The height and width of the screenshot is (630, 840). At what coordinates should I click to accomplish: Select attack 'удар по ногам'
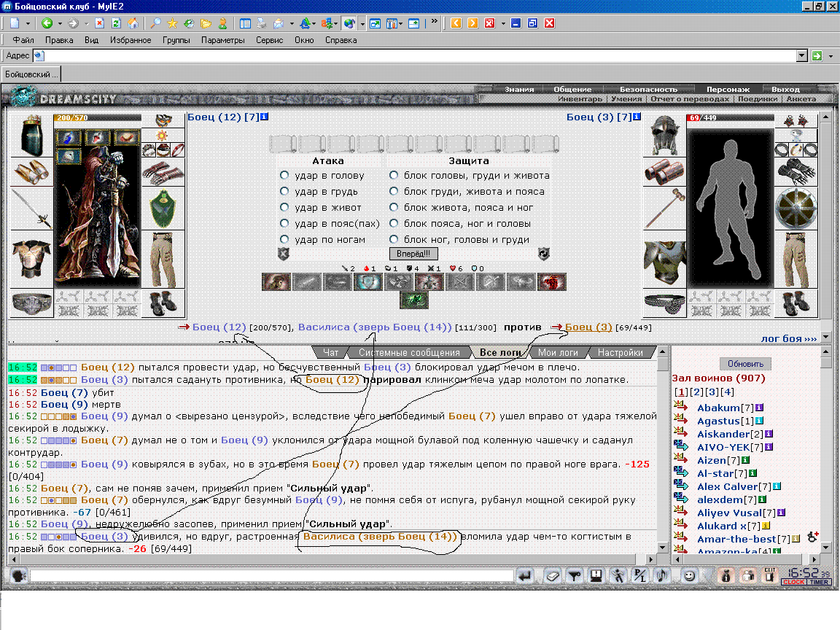(284, 239)
